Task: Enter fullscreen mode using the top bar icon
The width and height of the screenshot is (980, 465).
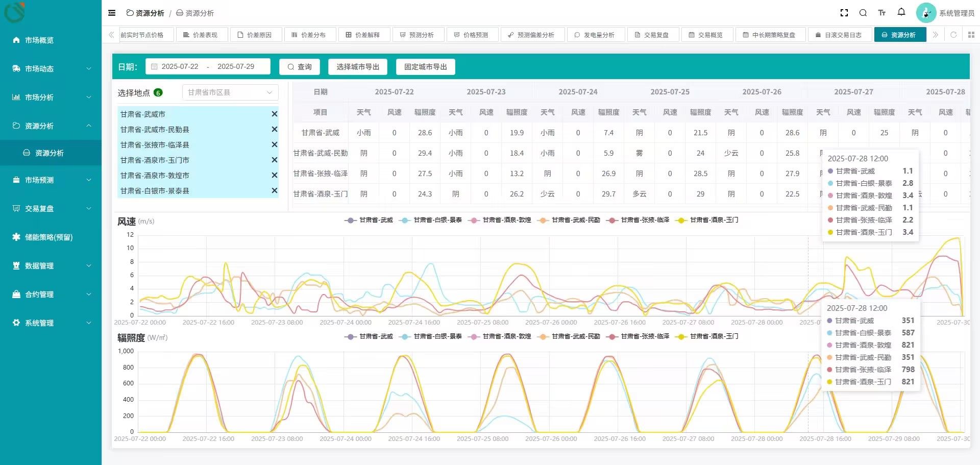Action: point(844,13)
